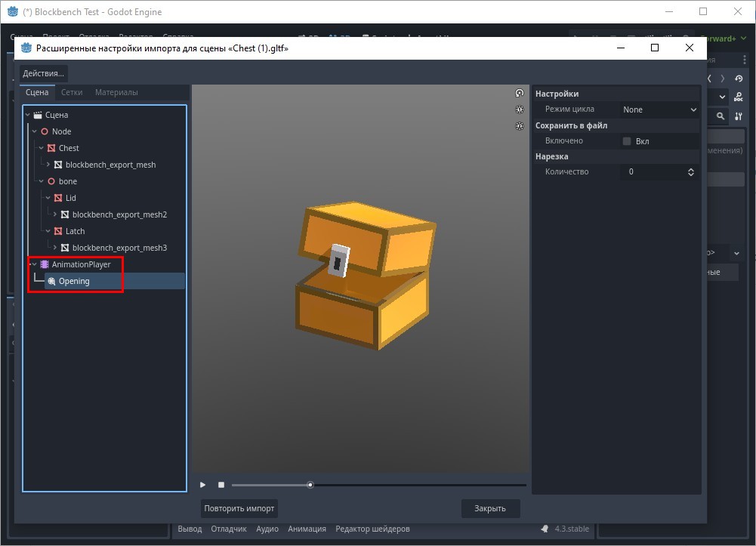
Task: Click the Opening animation icon
Action: point(51,281)
